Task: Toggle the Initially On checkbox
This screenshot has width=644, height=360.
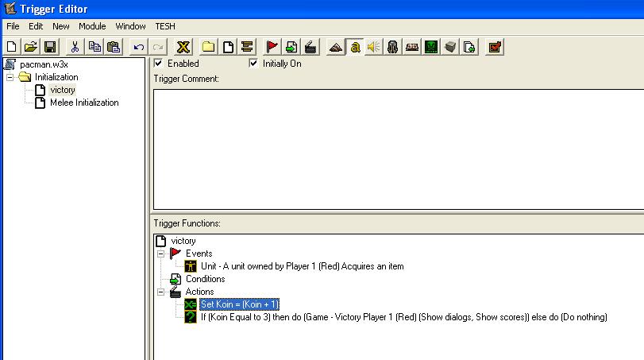Action: [x=253, y=64]
